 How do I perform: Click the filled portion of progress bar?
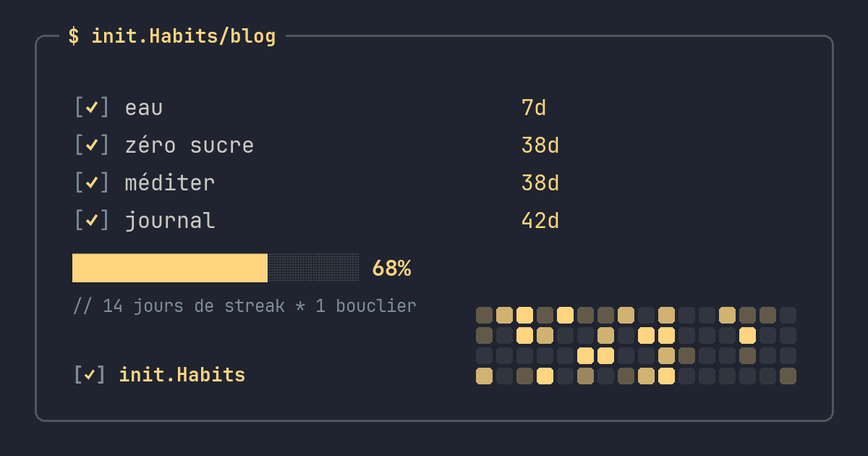point(170,268)
